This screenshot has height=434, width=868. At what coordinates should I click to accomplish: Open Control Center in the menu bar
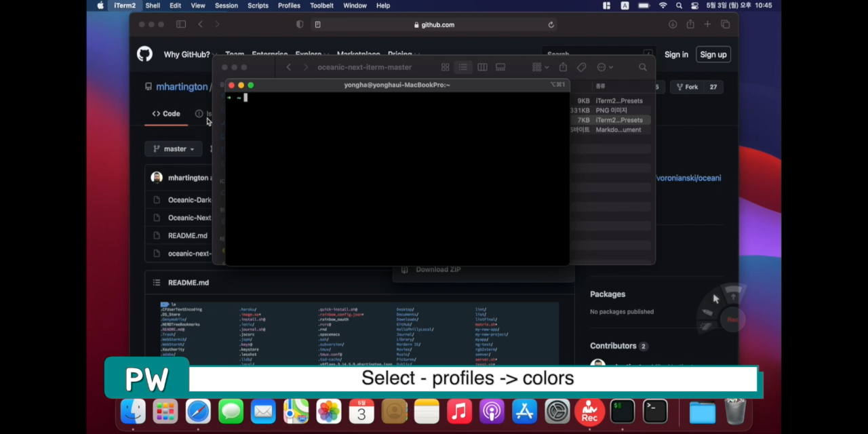coord(694,5)
